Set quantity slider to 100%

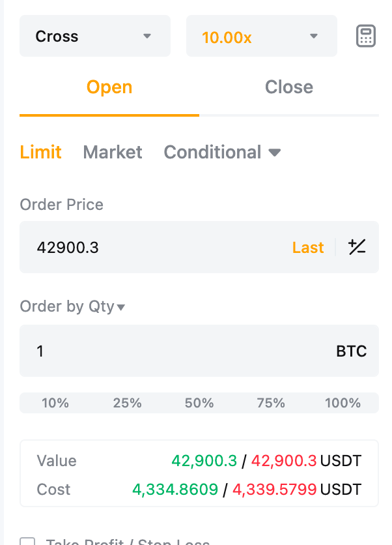(343, 403)
